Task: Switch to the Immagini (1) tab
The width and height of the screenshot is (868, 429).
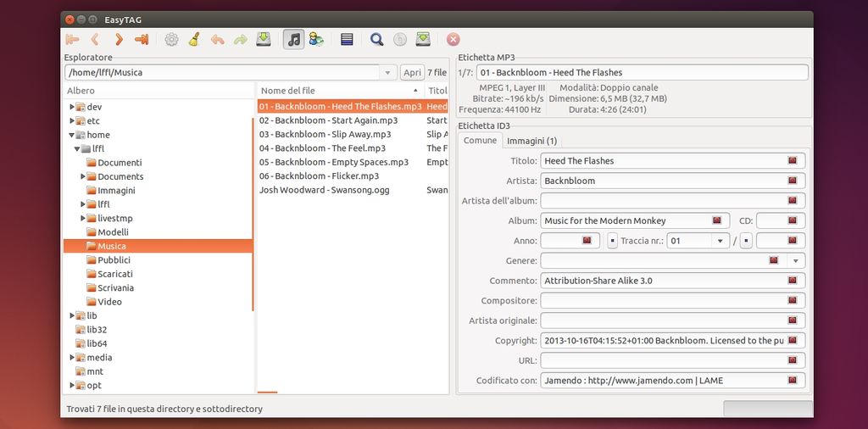Action: [x=531, y=141]
